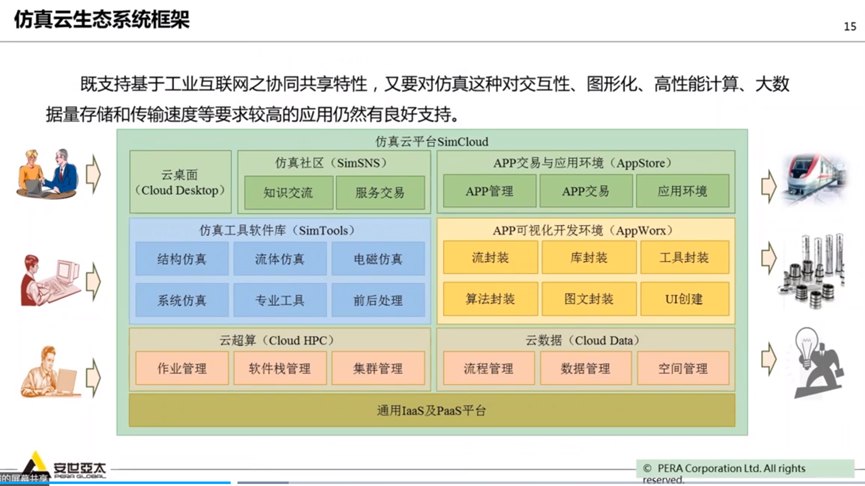Select the UI创建 box
The image size is (865, 486).
click(x=684, y=299)
